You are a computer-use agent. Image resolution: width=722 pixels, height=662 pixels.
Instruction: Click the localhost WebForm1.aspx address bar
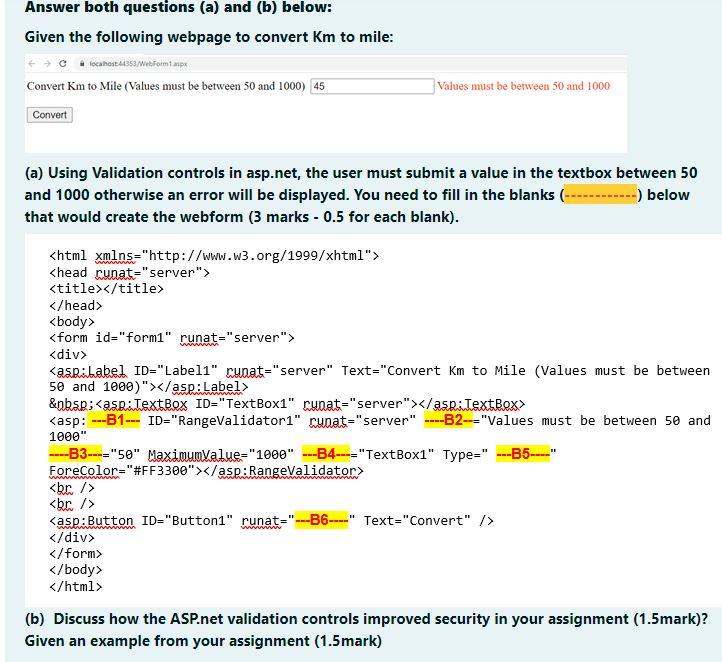138,64
